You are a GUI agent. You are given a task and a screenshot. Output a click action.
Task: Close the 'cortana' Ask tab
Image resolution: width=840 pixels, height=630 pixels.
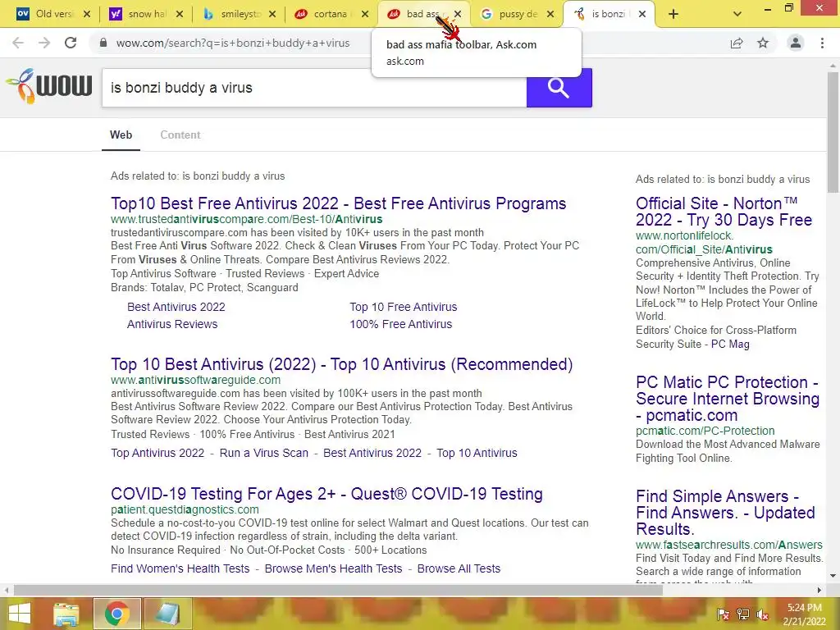365,14
